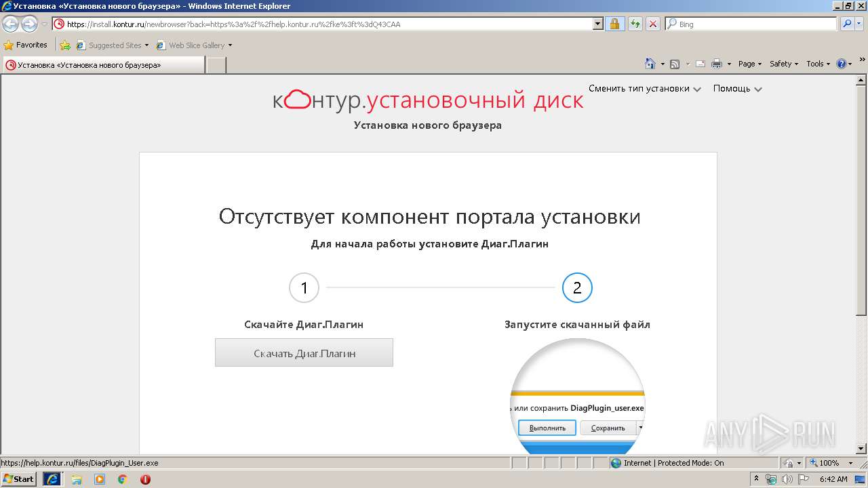Expand the 'Сменить тип установки' menu

(644, 89)
